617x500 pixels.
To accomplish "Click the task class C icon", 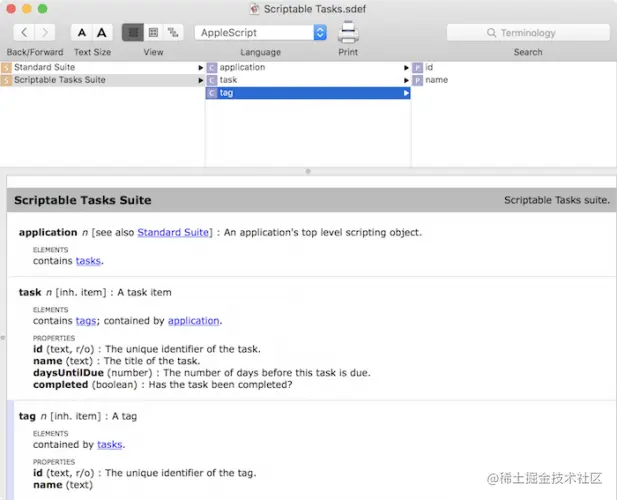I will click(x=212, y=80).
